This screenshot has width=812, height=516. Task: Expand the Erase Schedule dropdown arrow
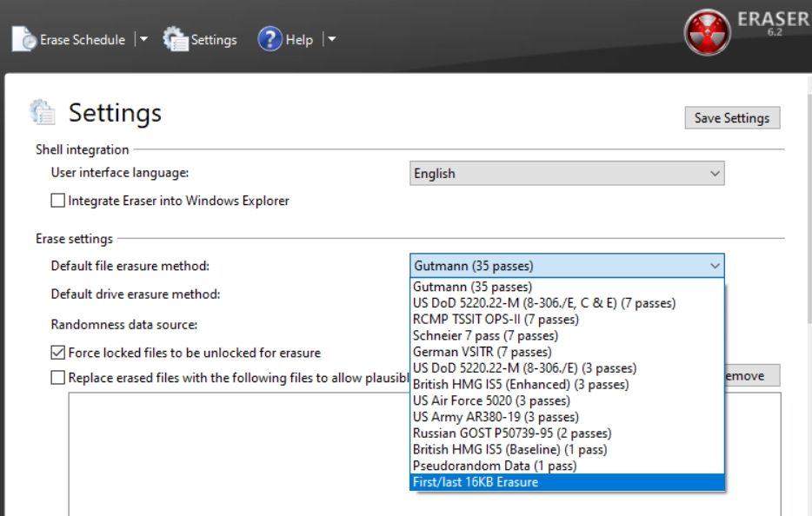[x=143, y=39]
